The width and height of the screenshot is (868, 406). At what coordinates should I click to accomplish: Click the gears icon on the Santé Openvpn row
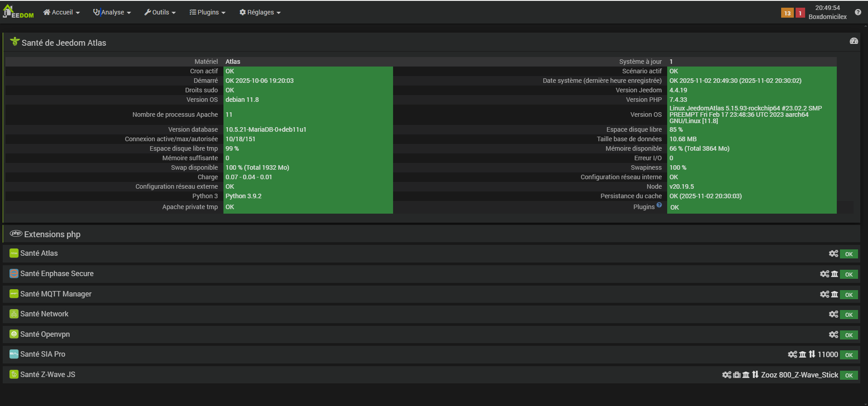coord(833,334)
